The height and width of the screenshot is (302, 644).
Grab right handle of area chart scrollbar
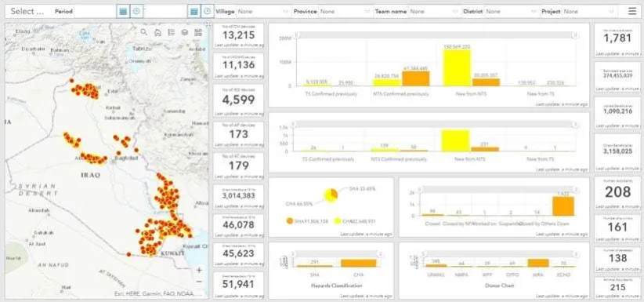tap(575, 35)
